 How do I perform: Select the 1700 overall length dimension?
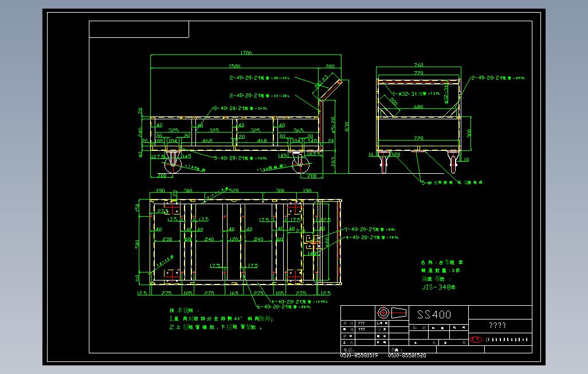point(246,53)
